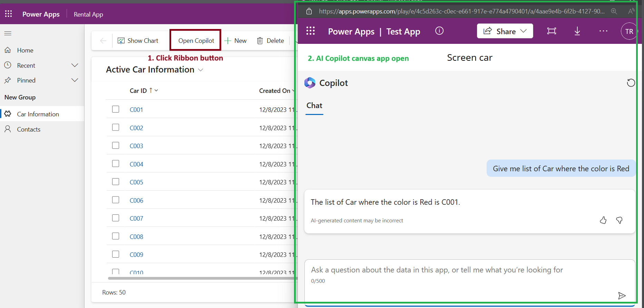Expand the Pinned section chevron
Screen dimensions: 644x308
click(x=75, y=80)
